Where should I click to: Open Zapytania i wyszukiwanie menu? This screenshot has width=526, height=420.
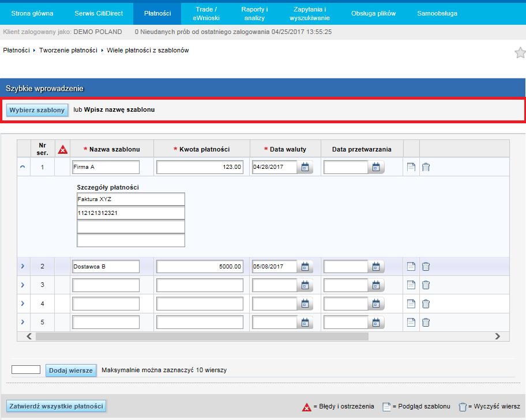309,13
